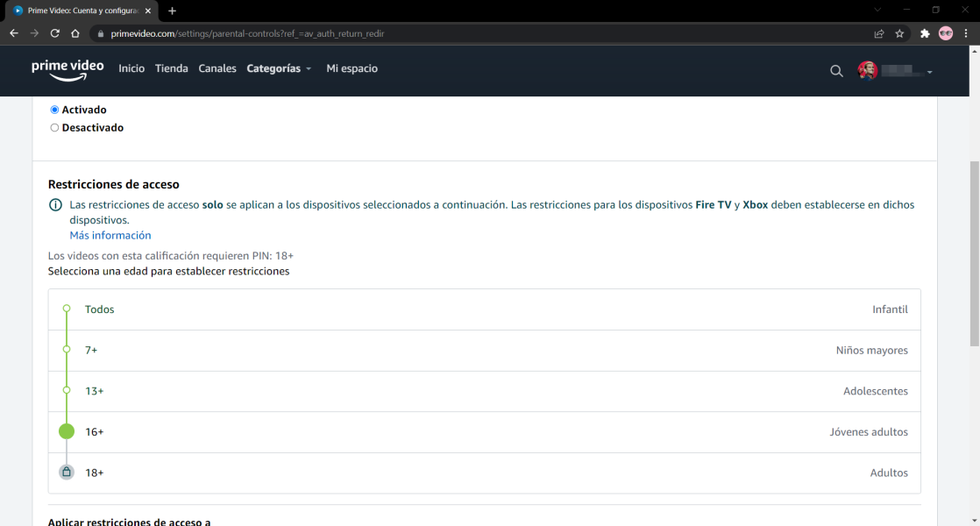Set age restriction to 13+ on slider
Viewport: 980px width, 526px height.
point(67,390)
